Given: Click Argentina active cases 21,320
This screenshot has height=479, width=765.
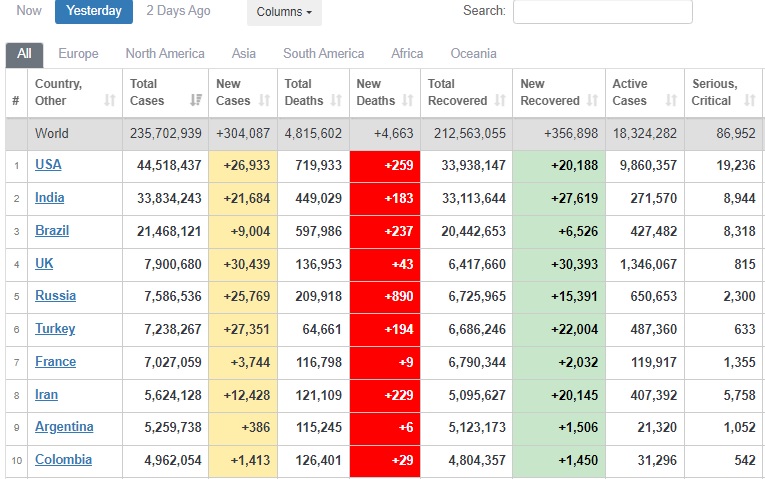Looking at the screenshot, I should point(657,428).
